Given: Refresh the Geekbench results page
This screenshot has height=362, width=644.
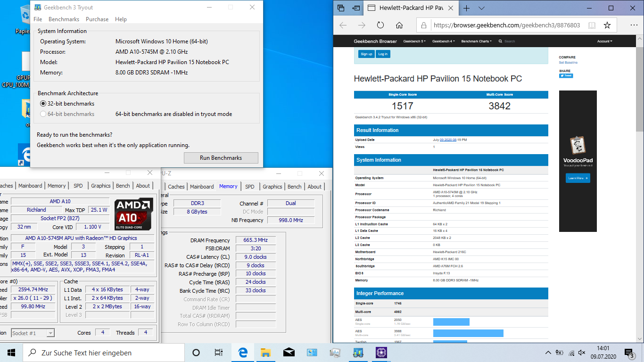Looking at the screenshot, I should [x=380, y=25].
